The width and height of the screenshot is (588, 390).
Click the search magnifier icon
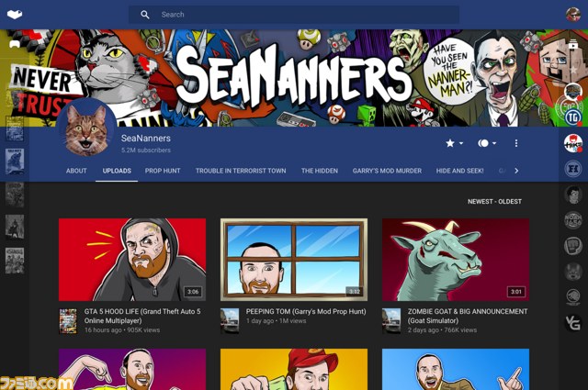point(145,15)
